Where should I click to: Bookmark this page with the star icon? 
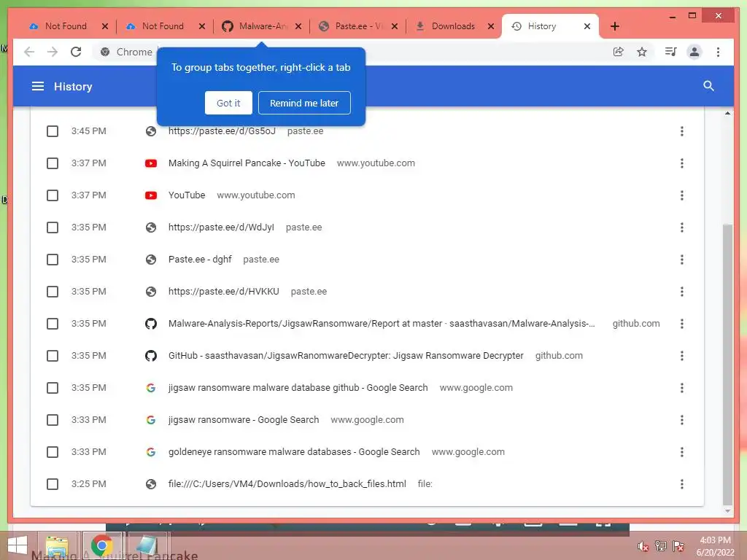[642, 52]
